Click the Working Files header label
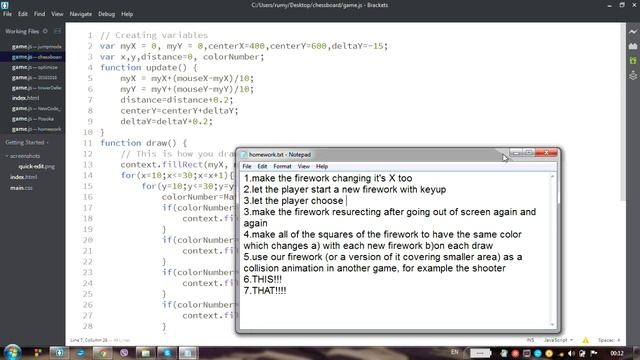 tap(22, 31)
